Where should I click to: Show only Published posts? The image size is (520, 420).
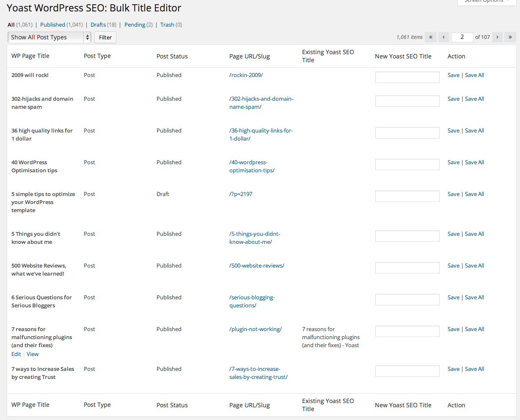click(52, 25)
